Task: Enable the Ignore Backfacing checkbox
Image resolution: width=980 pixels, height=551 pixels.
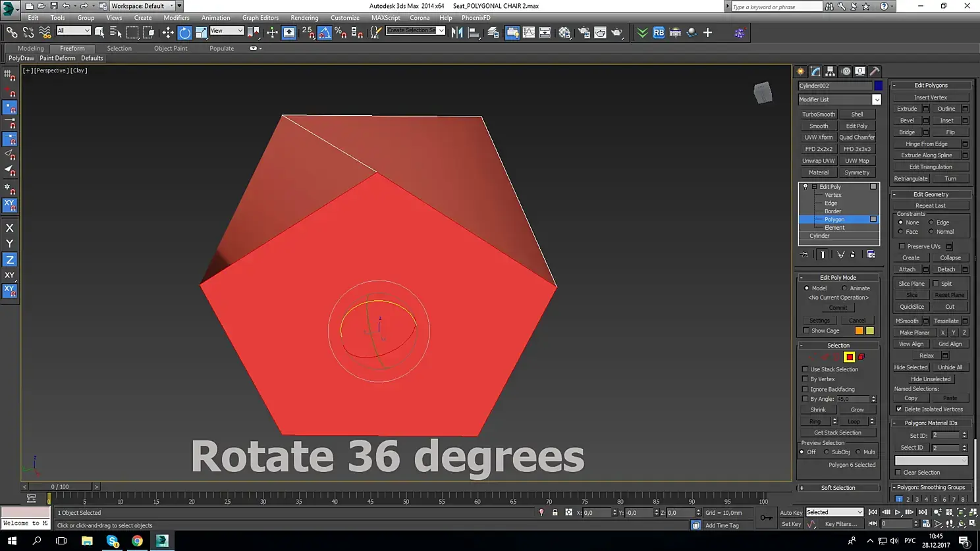Action: (805, 389)
